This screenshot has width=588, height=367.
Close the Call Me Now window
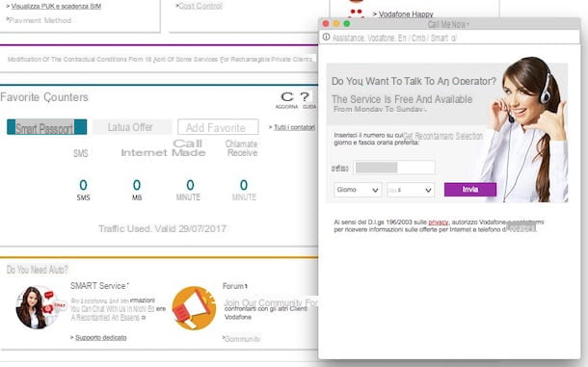pyautogui.click(x=326, y=24)
